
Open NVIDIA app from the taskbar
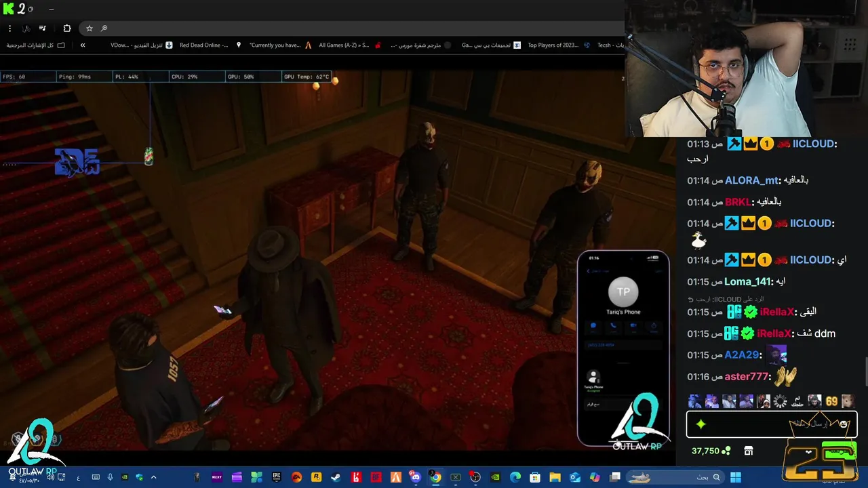click(496, 477)
